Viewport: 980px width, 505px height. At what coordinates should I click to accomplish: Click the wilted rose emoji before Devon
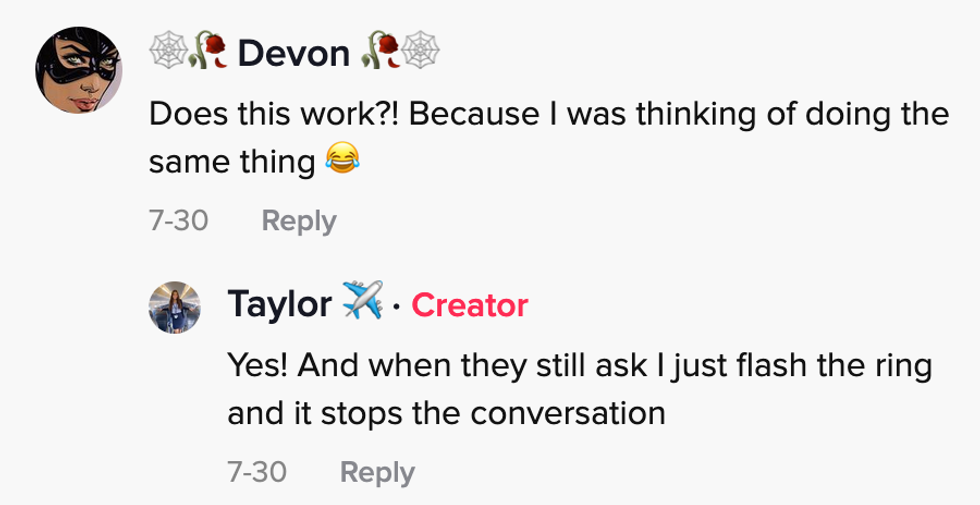[202, 54]
